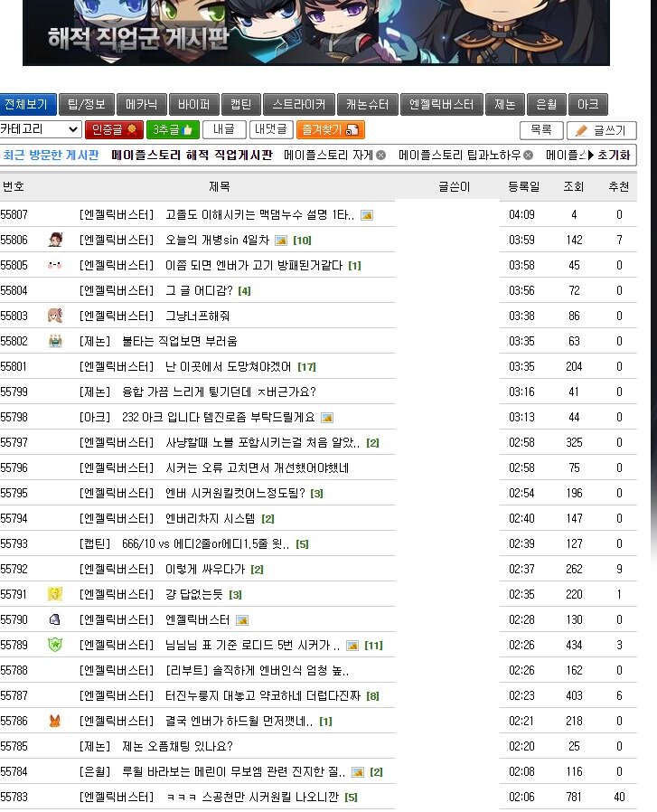Image resolution: width=657 pixels, height=812 pixels.
Task: Click fox avatar icon on post 55786
Action: [55, 721]
